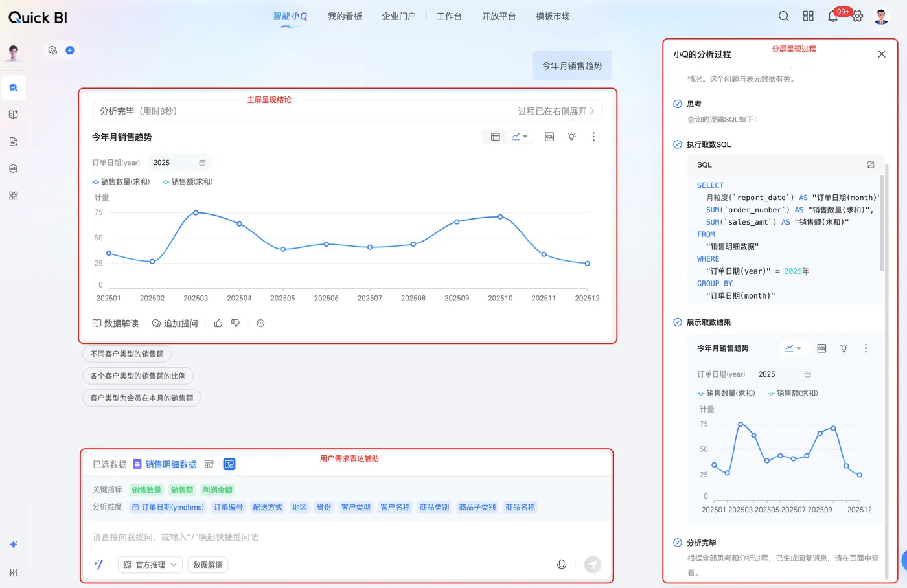This screenshot has width=907, height=588.
Task: Open the 2025 year picker in side panel
Action: click(x=785, y=374)
